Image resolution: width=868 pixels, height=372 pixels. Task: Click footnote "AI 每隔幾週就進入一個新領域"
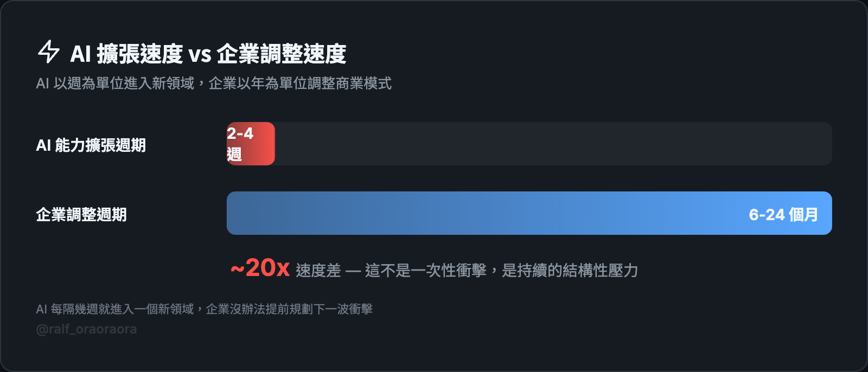114,309
